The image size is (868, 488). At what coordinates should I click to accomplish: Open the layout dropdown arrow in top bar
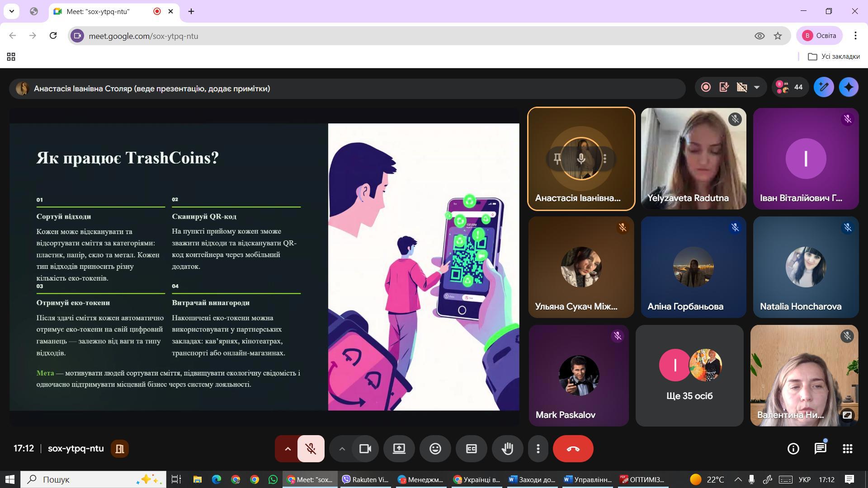pyautogui.click(x=756, y=87)
